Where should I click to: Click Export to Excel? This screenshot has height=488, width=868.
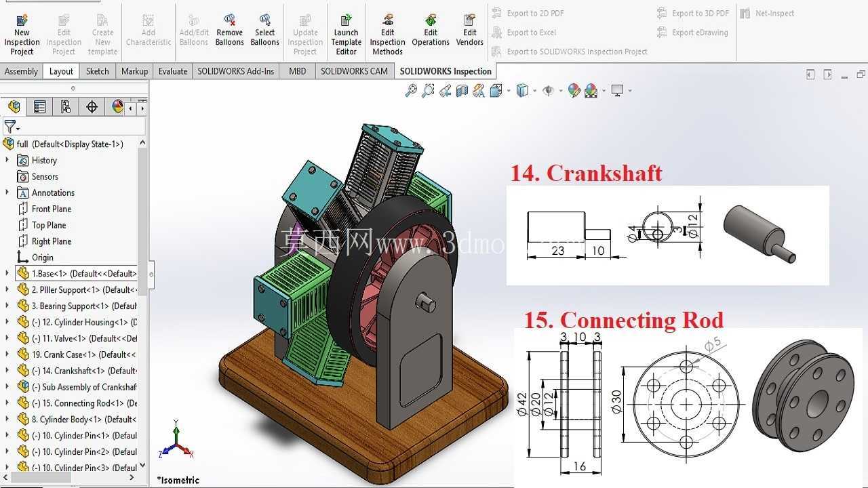(x=524, y=32)
